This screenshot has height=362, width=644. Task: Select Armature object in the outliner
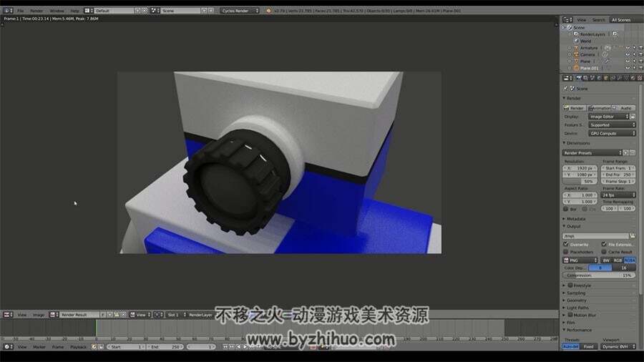pos(589,48)
